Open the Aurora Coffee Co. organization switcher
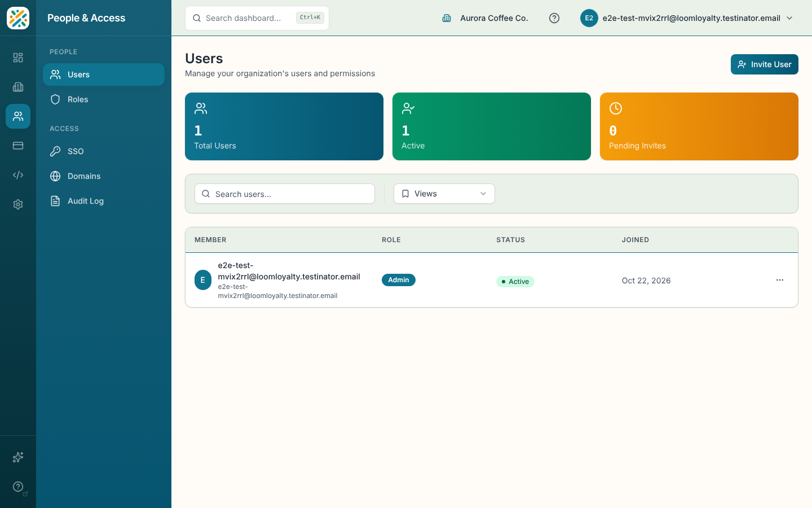Screen dimensions: 812x508 (485, 18)
